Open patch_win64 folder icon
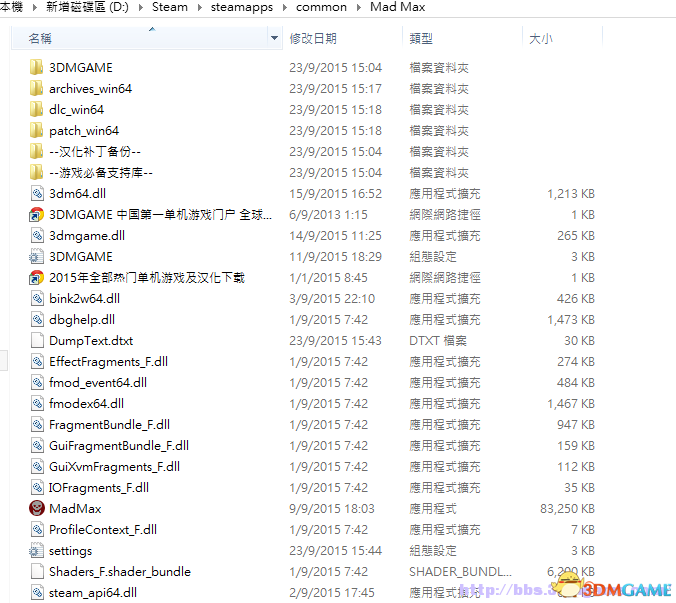676x603 pixels. pyautogui.click(x=36, y=130)
